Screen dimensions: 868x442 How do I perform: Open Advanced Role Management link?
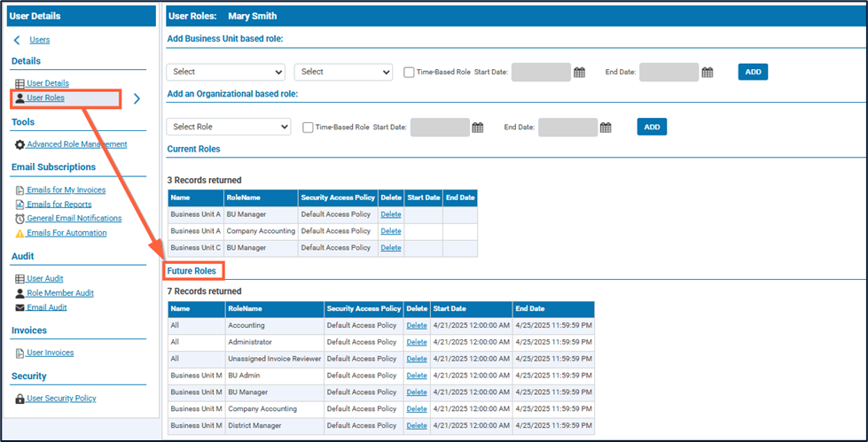click(77, 143)
